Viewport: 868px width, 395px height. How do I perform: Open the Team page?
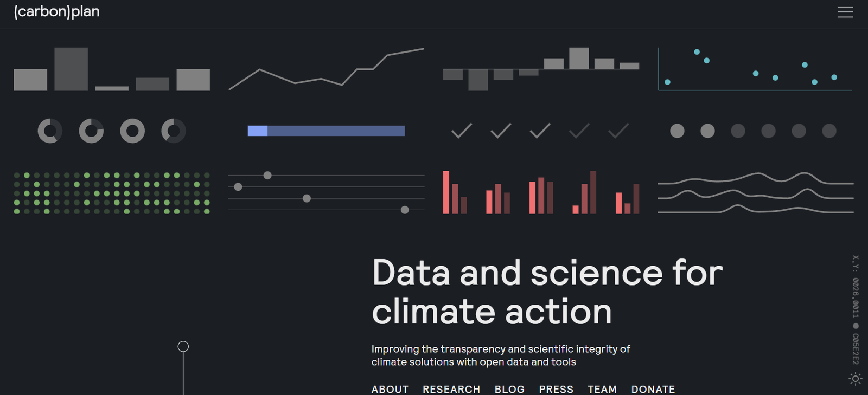pos(602,389)
